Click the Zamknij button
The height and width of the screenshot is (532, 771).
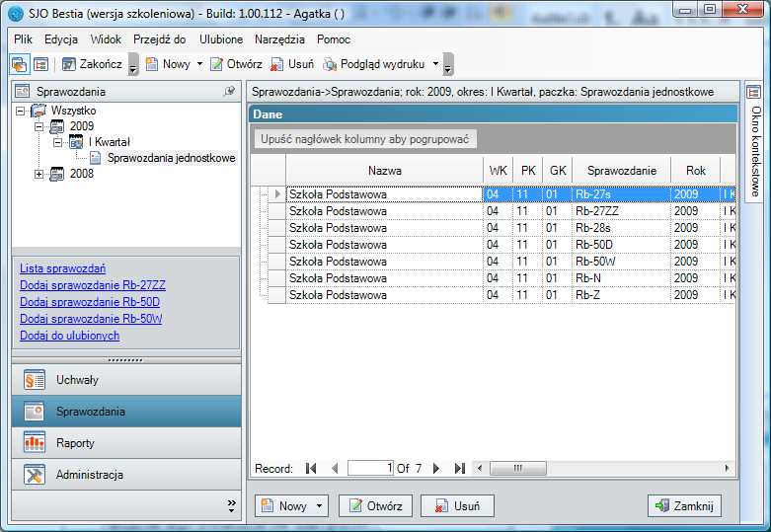tap(684, 506)
